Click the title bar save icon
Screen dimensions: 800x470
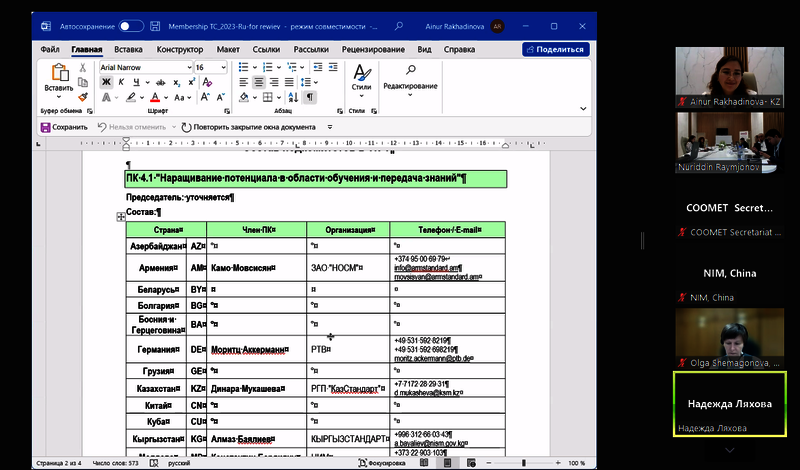[155, 26]
